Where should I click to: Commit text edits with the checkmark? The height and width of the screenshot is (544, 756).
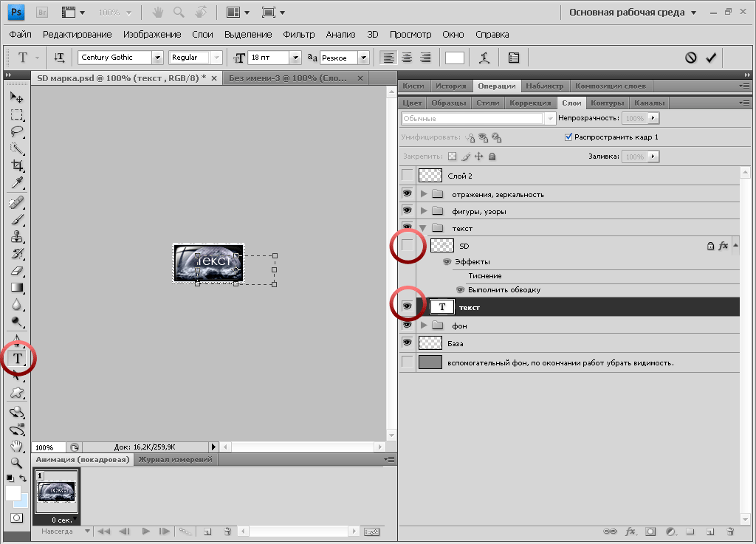pyautogui.click(x=711, y=58)
